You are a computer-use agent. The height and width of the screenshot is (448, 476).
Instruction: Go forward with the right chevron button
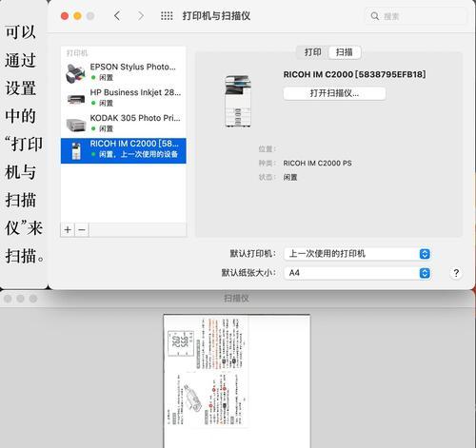pyautogui.click(x=141, y=16)
